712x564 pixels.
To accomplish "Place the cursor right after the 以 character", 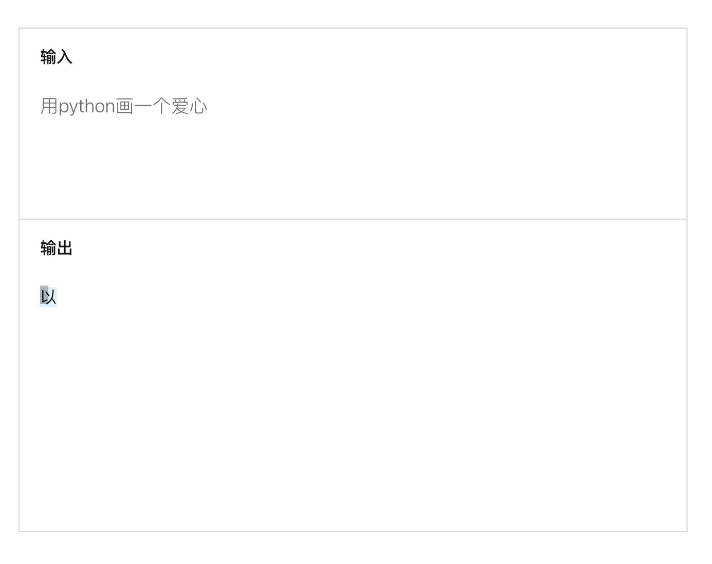I will click(x=58, y=296).
